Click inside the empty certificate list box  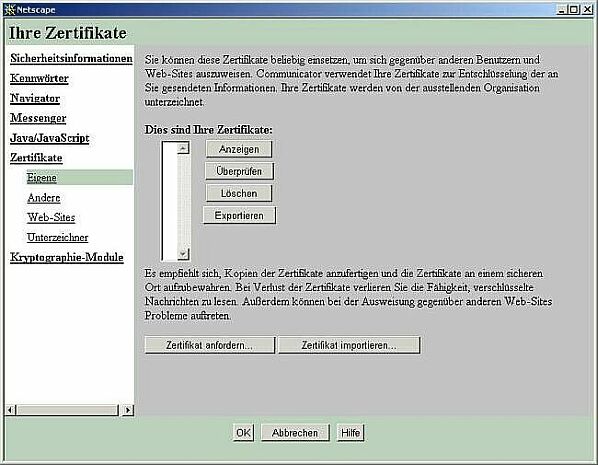pos(170,201)
